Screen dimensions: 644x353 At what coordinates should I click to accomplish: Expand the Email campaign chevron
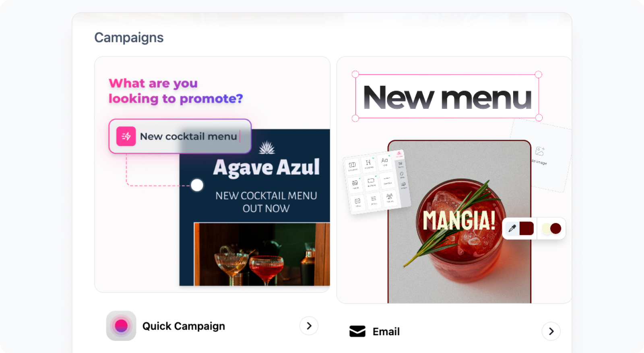click(551, 331)
